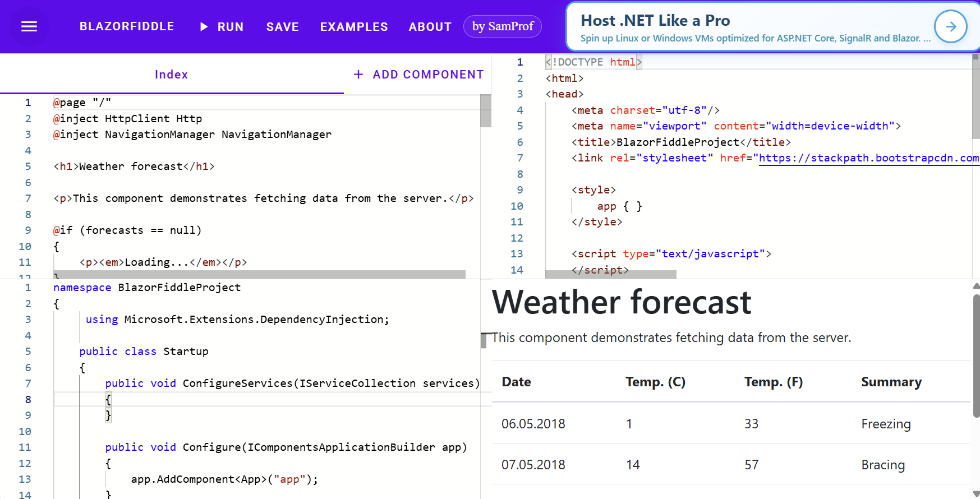The image size is (980, 499).
Task: Run the fiddle with the play button
Action: pos(222,26)
